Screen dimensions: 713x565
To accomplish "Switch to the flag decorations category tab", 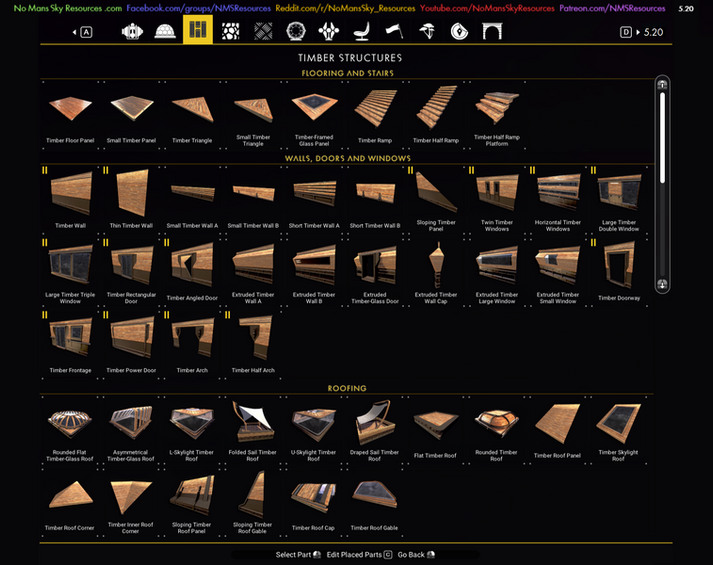I will [394, 31].
